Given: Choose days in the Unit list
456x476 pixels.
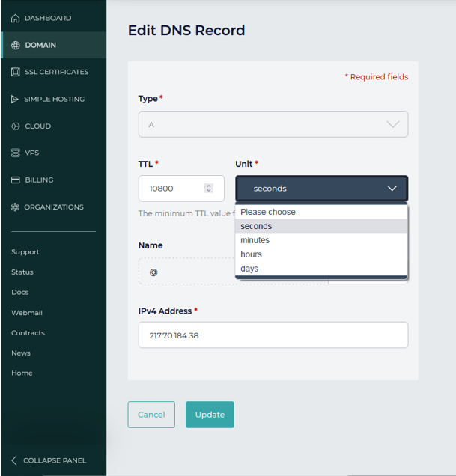Looking at the screenshot, I should coord(249,269).
